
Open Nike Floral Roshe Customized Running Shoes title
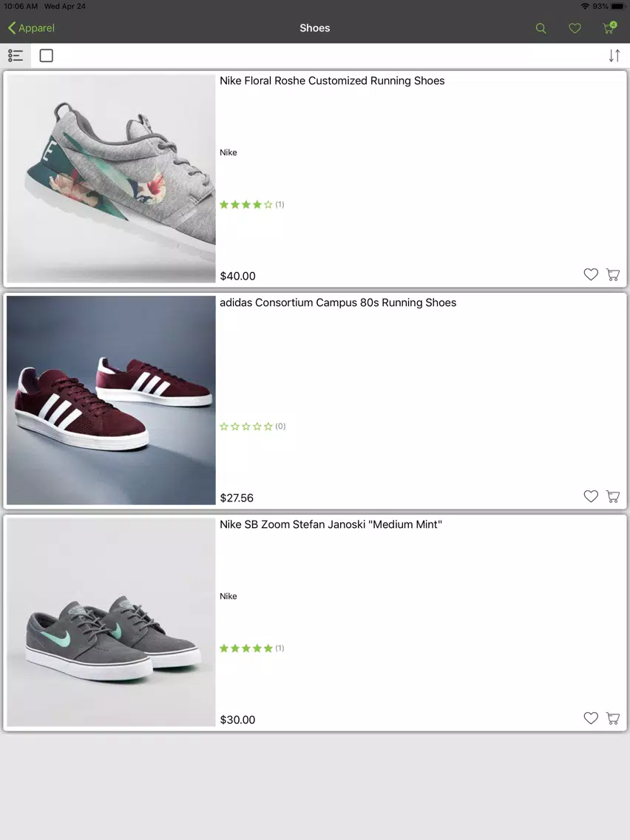point(332,81)
